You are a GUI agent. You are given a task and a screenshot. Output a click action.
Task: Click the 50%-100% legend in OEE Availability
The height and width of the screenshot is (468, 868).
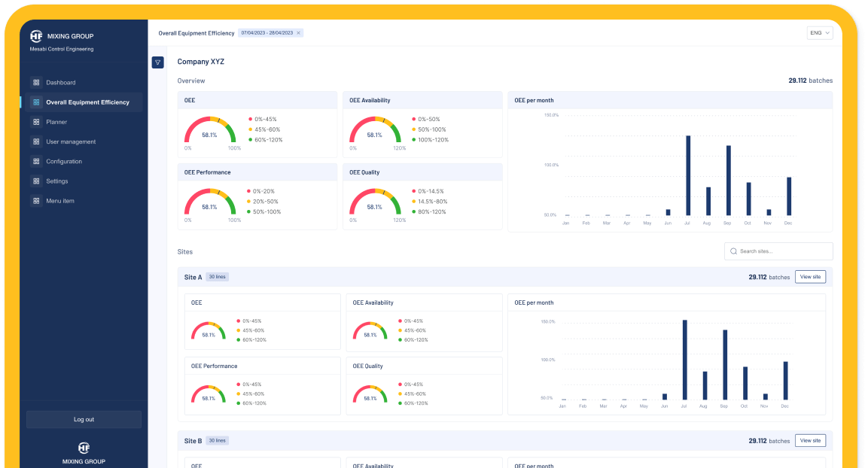click(x=429, y=129)
